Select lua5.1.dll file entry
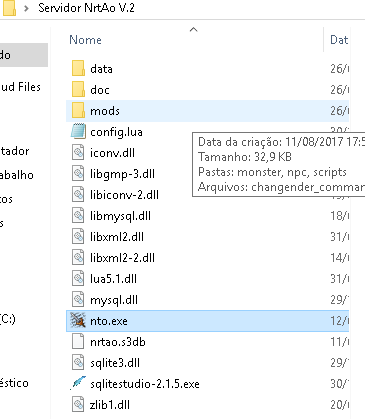This screenshot has height=419, width=365. point(113,279)
